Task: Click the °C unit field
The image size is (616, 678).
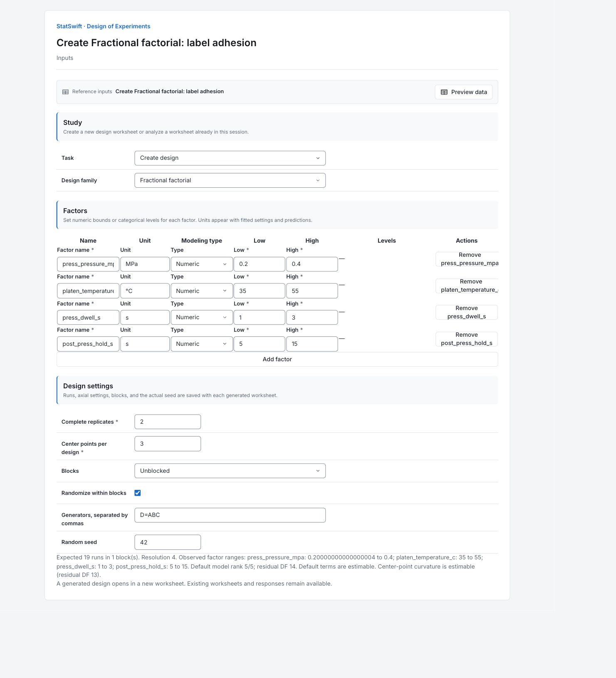Action: [x=145, y=291]
